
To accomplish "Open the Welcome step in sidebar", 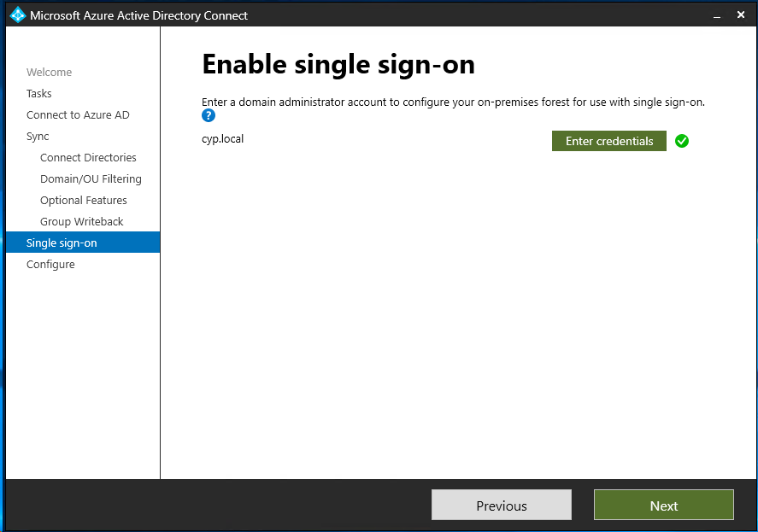I will pyautogui.click(x=50, y=72).
